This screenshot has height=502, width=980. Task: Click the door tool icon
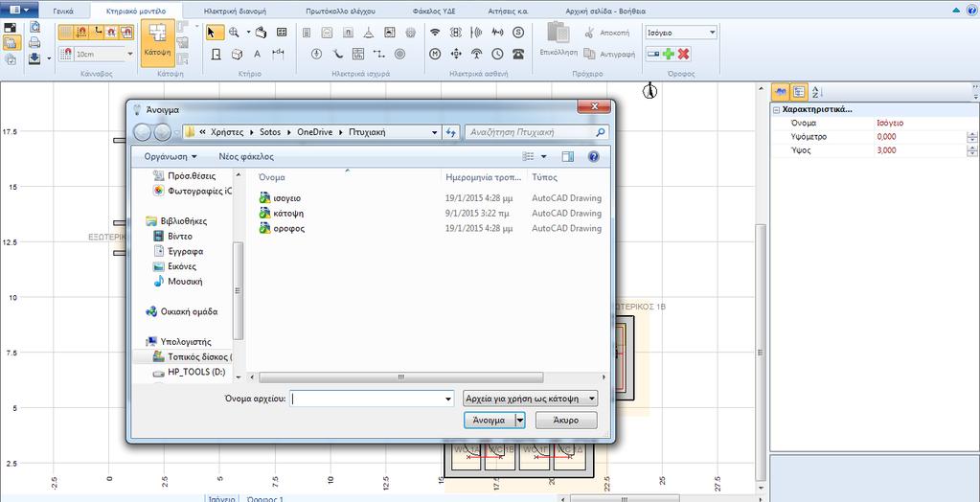(x=216, y=55)
